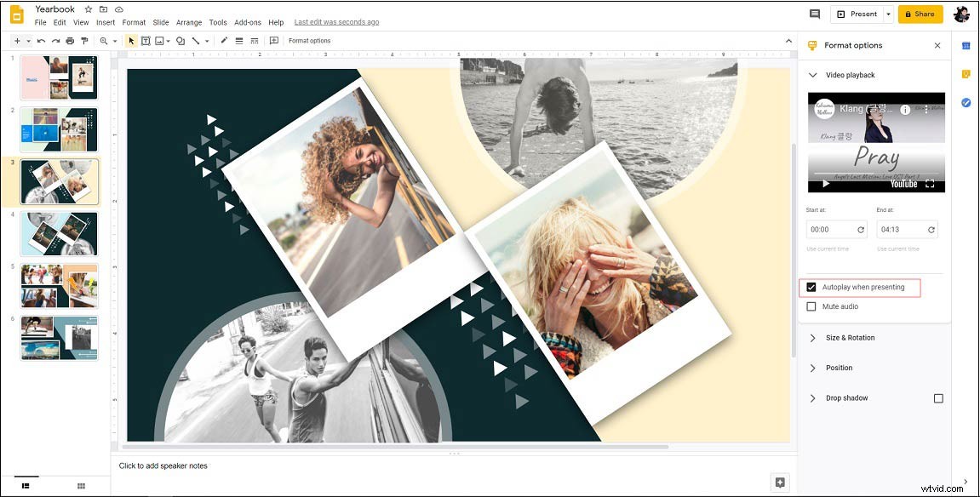Viewport: 980px width, 497px height.
Task: Open the Add-ons menu
Action: click(x=248, y=22)
